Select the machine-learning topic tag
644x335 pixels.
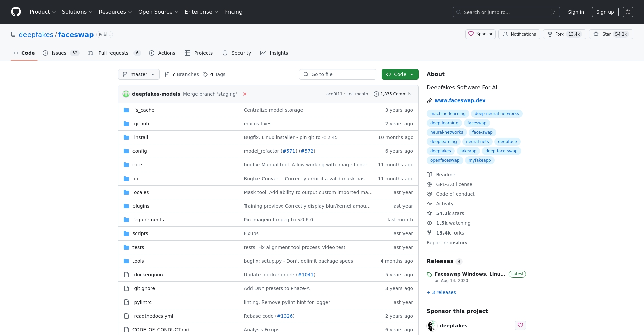click(x=448, y=114)
